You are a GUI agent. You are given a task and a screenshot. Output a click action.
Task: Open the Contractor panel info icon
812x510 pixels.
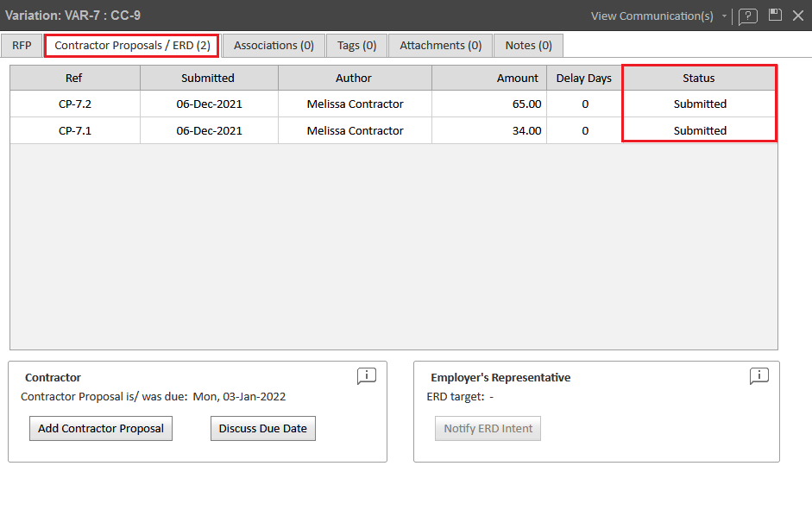coord(367,375)
